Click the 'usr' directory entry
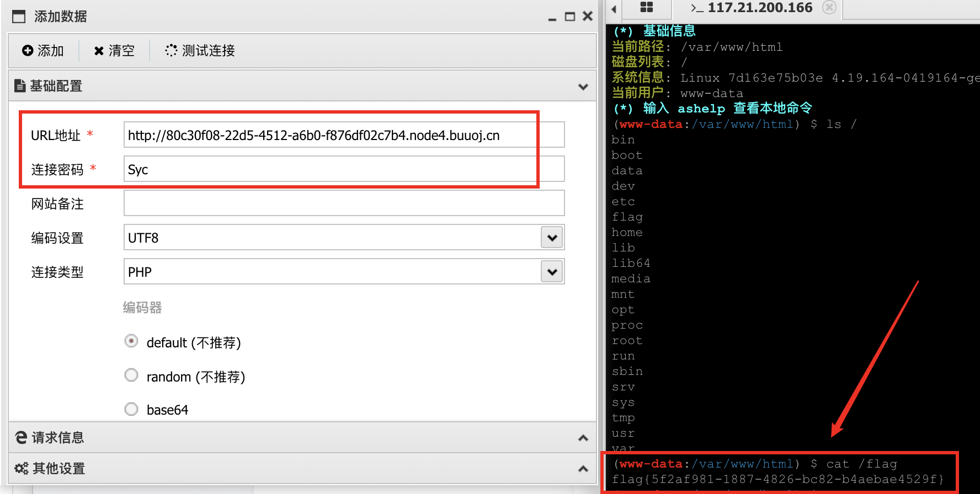 click(x=623, y=433)
